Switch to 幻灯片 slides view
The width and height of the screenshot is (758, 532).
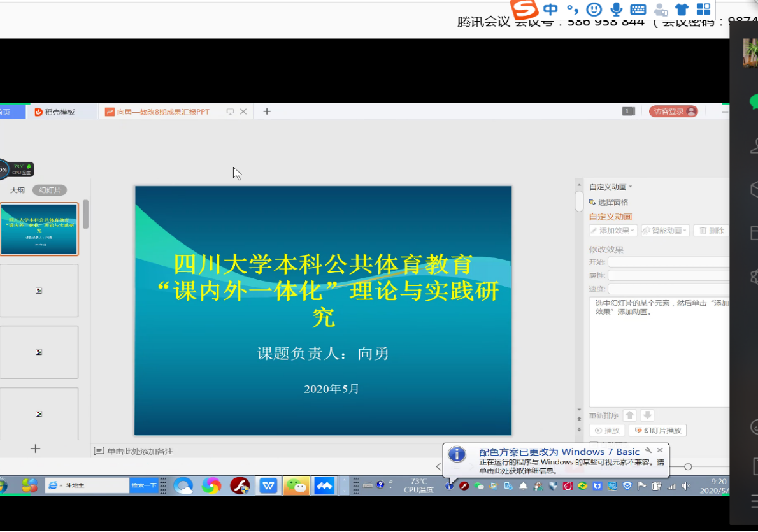tap(50, 190)
